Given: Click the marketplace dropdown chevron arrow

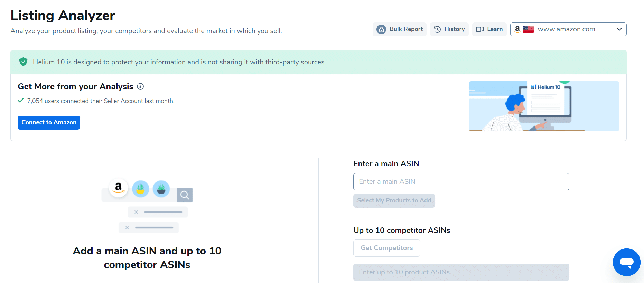Looking at the screenshot, I should [x=619, y=29].
